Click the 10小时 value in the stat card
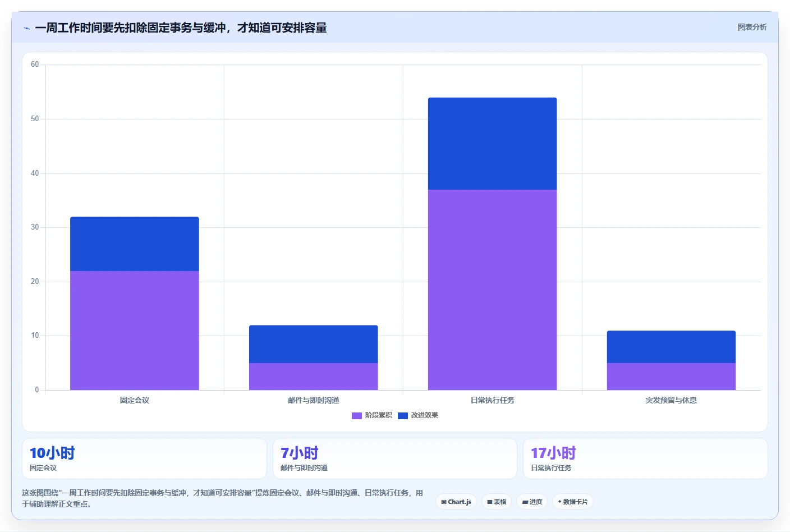Image resolution: width=790 pixels, height=532 pixels. click(52, 453)
